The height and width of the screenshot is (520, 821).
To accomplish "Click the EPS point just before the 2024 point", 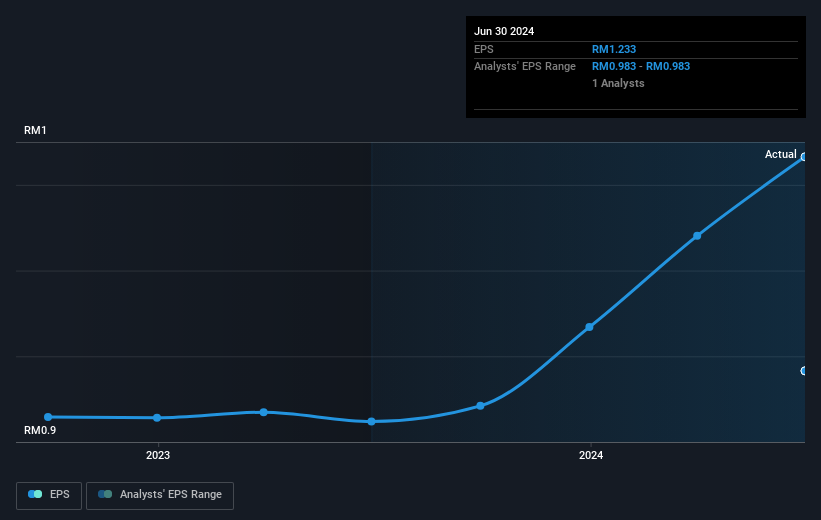I will click(x=480, y=406).
